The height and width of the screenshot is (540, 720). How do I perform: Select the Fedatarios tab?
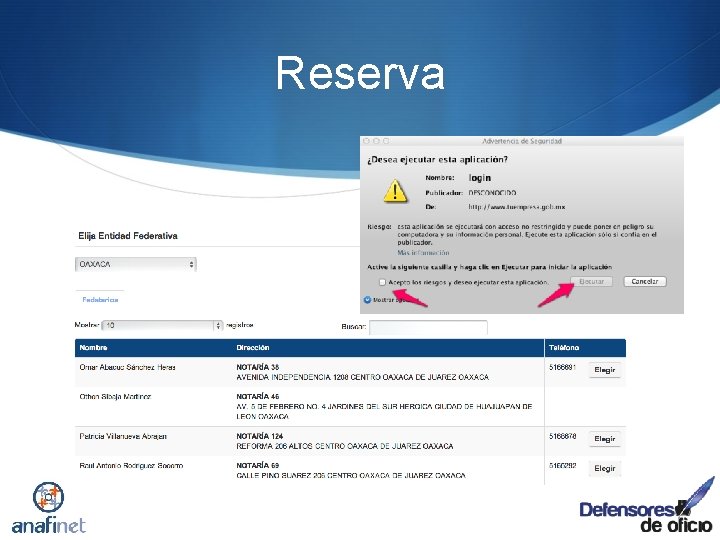(x=100, y=300)
